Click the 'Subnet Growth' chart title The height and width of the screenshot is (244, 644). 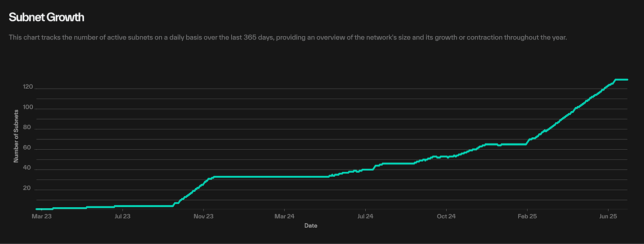[46, 18]
